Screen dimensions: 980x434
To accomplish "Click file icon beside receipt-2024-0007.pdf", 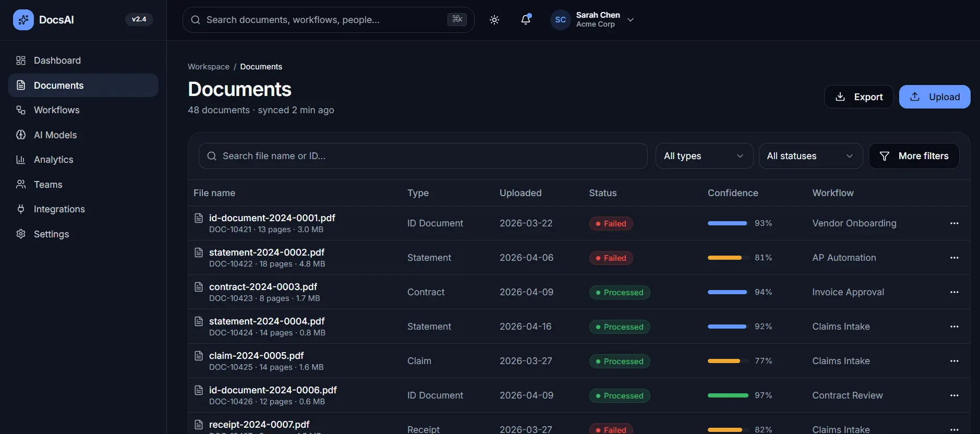I will [x=199, y=425].
